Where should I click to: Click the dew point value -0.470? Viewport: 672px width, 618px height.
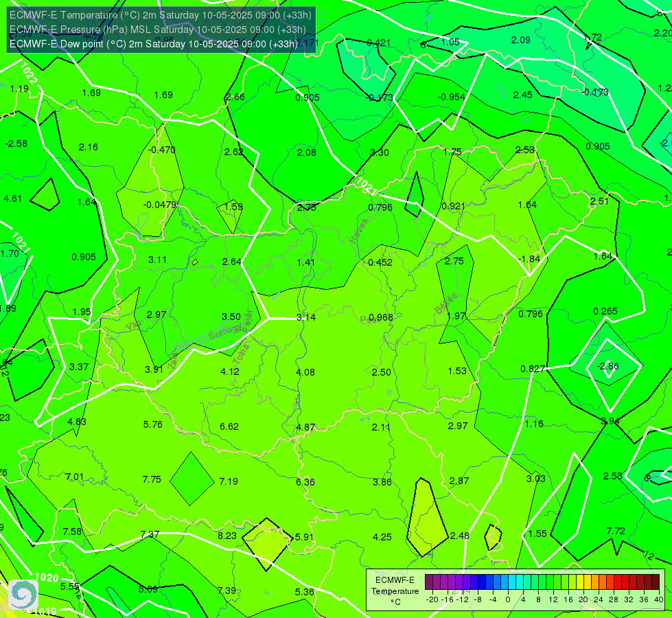(161, 150)
